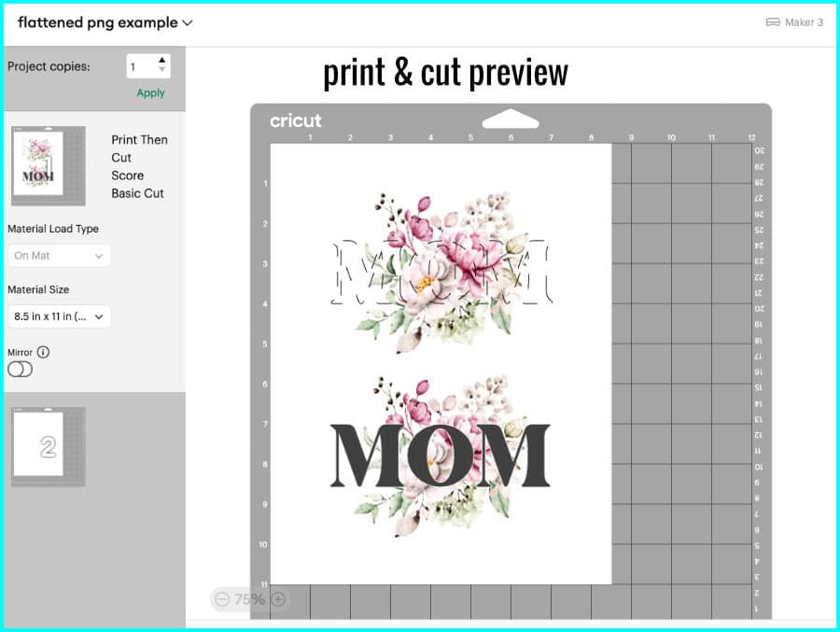This screenshot has height=632, width=840.
Task: Click the Material Load Type label
Action: 53,229
